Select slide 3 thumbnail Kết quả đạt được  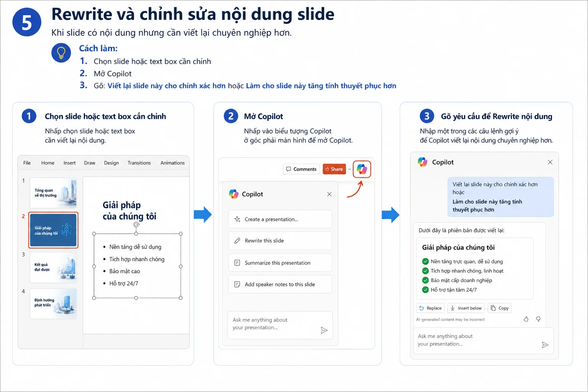pyautogui.click(x=53, y=267)
